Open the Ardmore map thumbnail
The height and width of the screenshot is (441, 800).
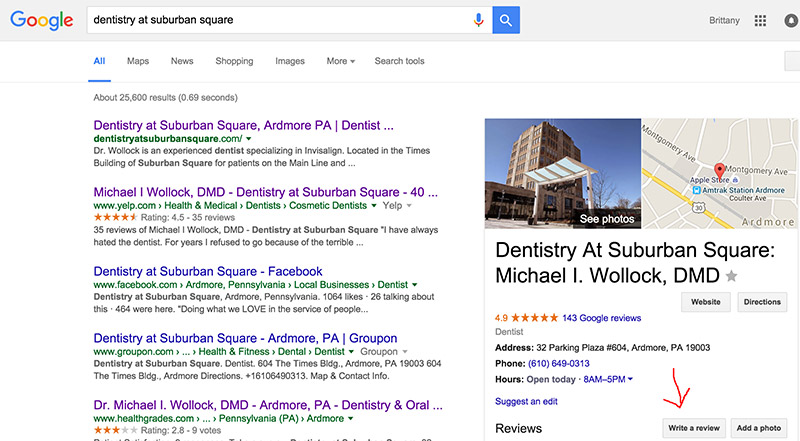pyautogui.click(x=719, y=174)
